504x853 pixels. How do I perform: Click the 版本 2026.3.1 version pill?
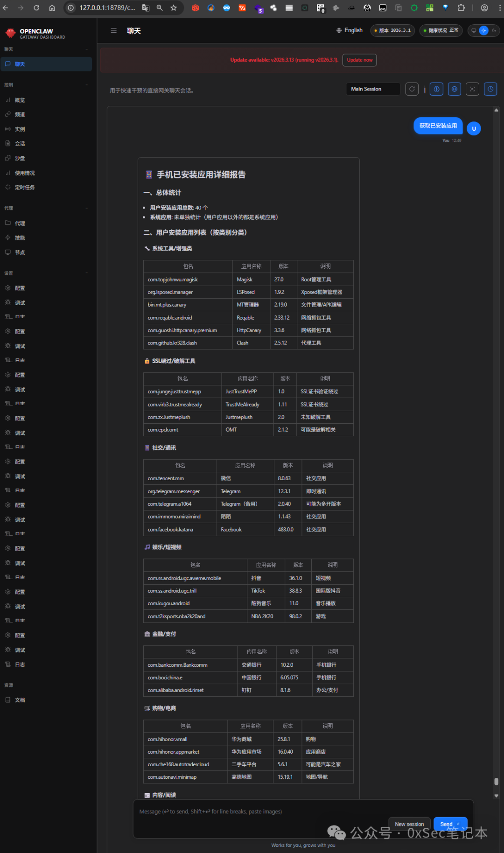pyautogui.click(x=392, y=30)
